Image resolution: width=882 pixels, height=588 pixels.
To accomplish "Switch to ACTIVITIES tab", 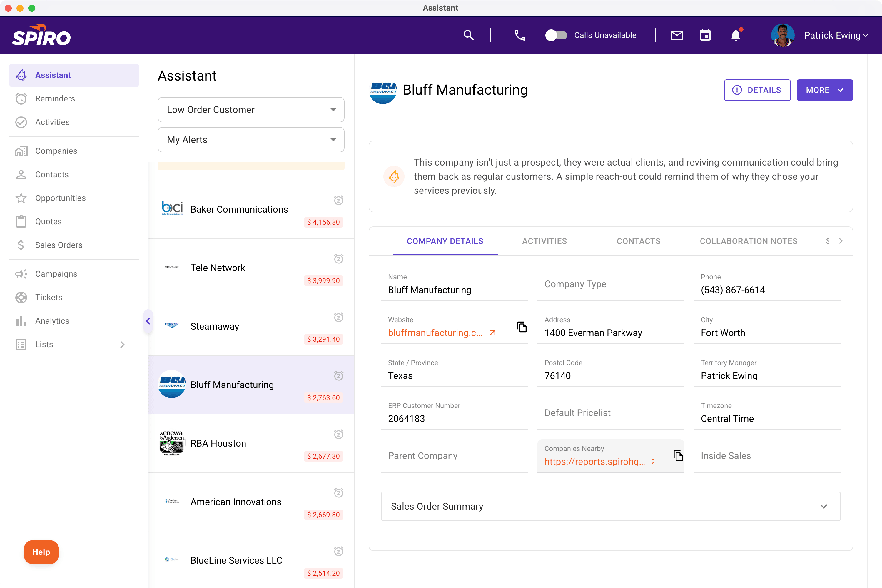I will 544,241.
